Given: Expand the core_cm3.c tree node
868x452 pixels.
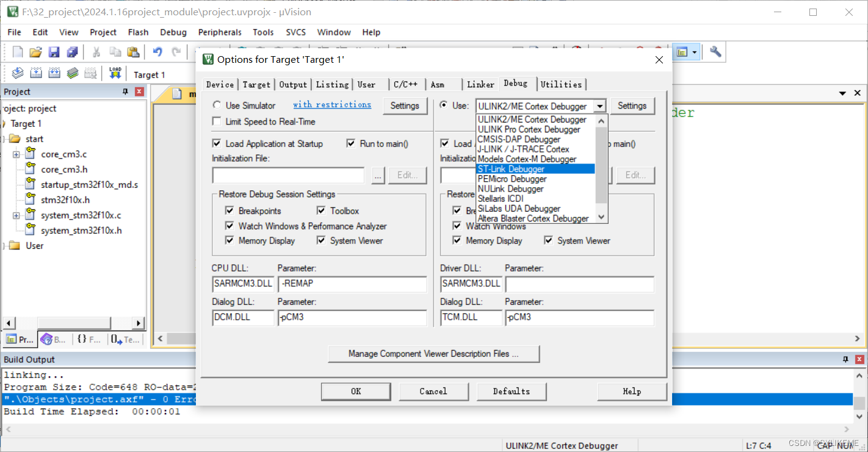Looking at the screenshot, I should (16, 154).
